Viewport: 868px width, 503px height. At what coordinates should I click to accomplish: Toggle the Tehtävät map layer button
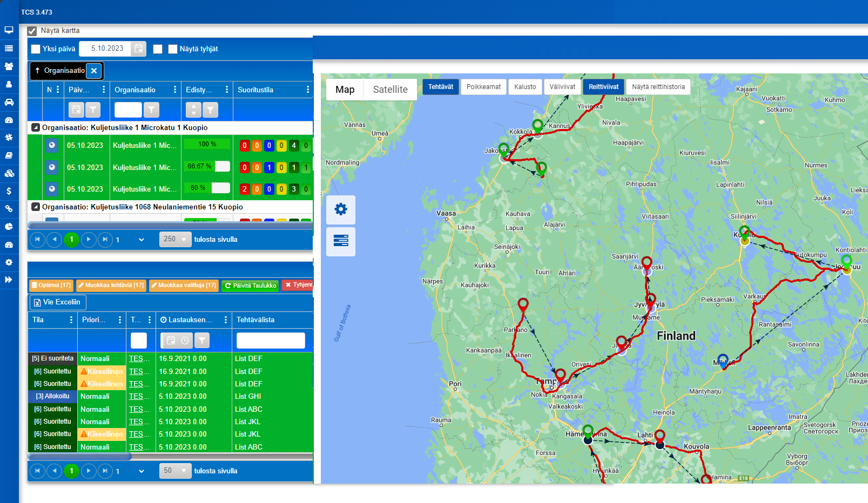click(x=441, y=87)
